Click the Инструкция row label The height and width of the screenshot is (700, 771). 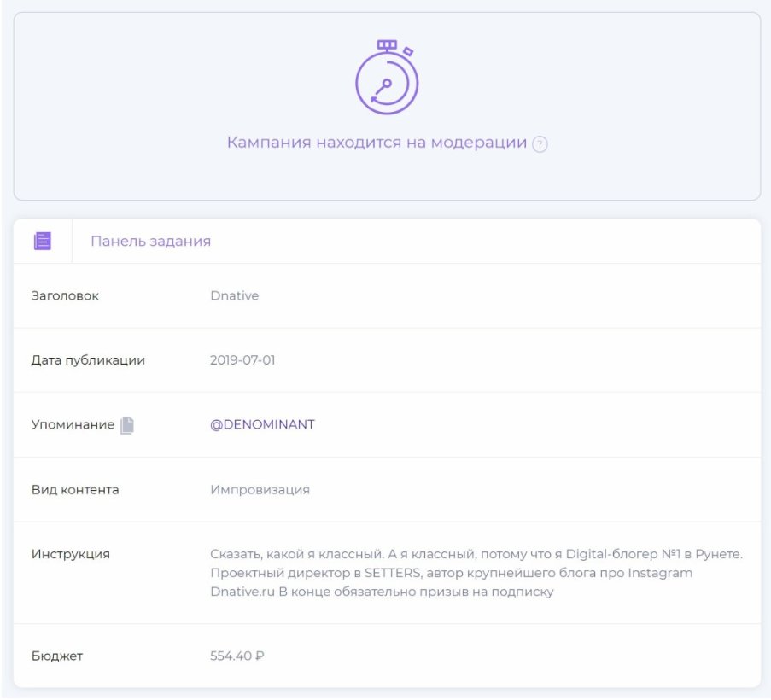(x=71, y=554)
